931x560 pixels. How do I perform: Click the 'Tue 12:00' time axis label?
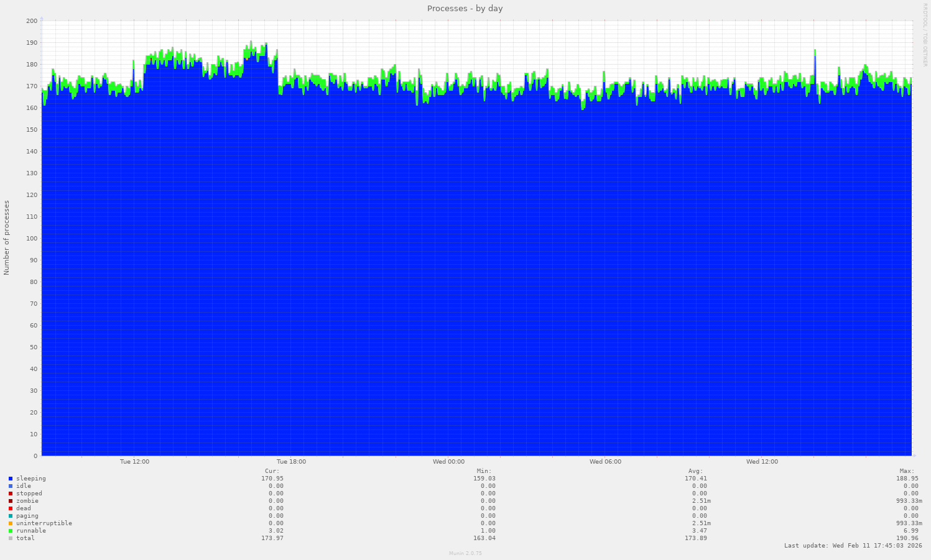(x=134, y=462)
